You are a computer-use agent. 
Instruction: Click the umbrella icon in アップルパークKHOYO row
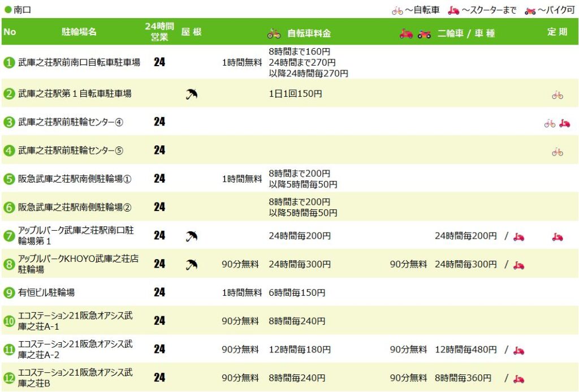point(192,264)
